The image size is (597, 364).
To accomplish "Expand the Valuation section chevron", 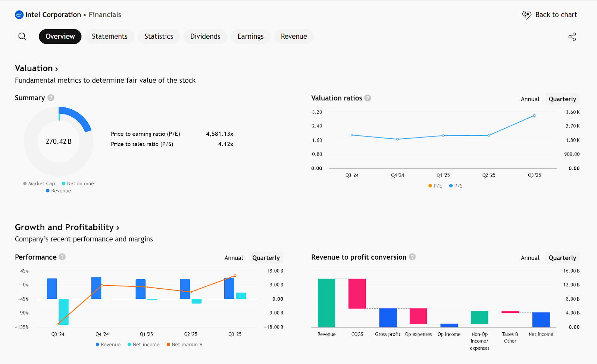I will [57, 69].
